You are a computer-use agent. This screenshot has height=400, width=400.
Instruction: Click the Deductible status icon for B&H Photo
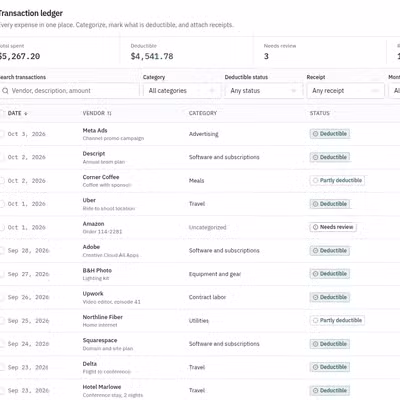pos(315,274)
